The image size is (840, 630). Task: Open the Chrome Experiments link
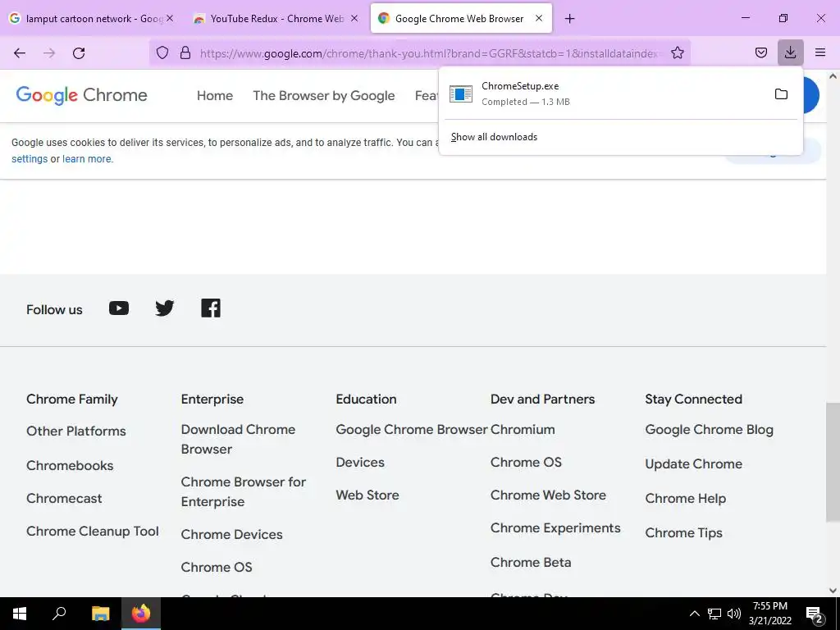click(555, 528)
